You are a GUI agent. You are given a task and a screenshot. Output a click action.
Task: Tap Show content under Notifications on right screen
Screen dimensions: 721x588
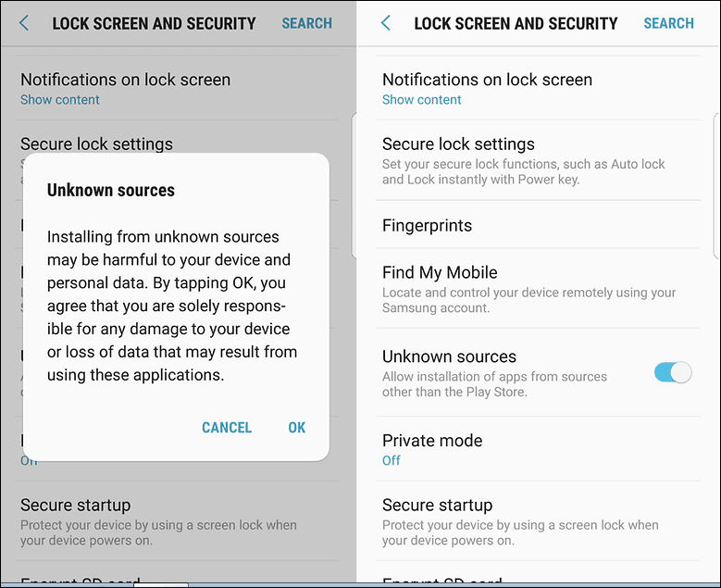pos(421,100)
